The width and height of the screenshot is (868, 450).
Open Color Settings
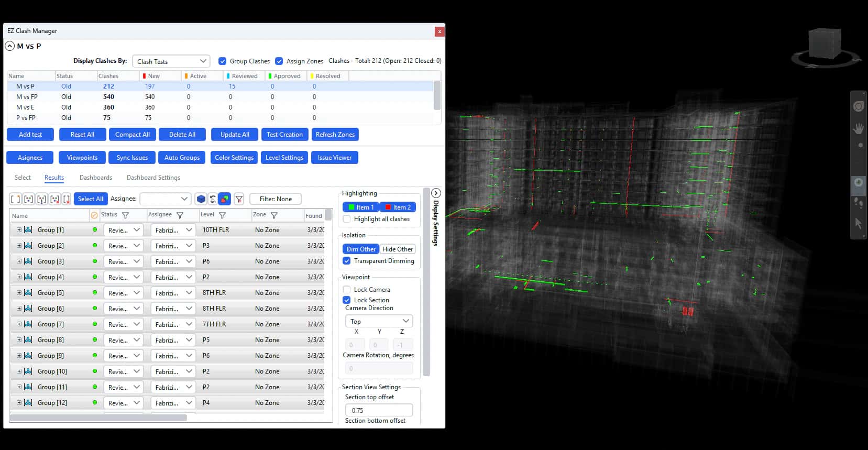pos(234,158)
